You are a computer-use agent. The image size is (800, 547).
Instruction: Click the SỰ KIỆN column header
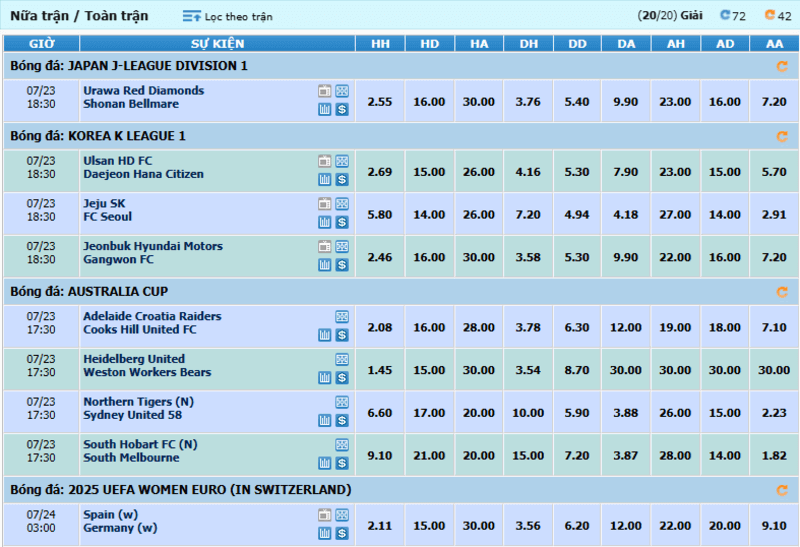pos(217,44)
